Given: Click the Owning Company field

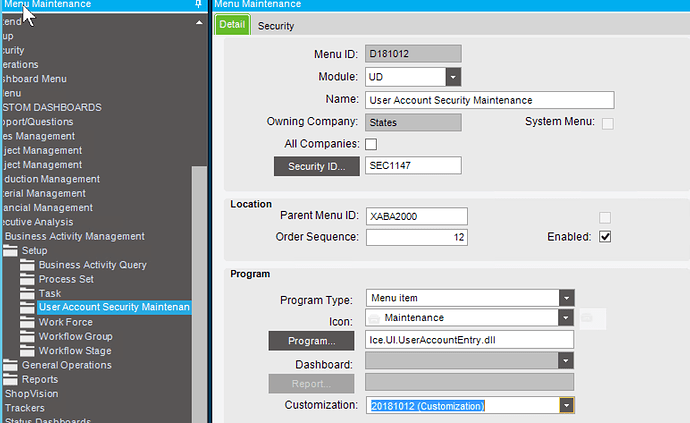Looking at the screenshot, I should [413, 122].
